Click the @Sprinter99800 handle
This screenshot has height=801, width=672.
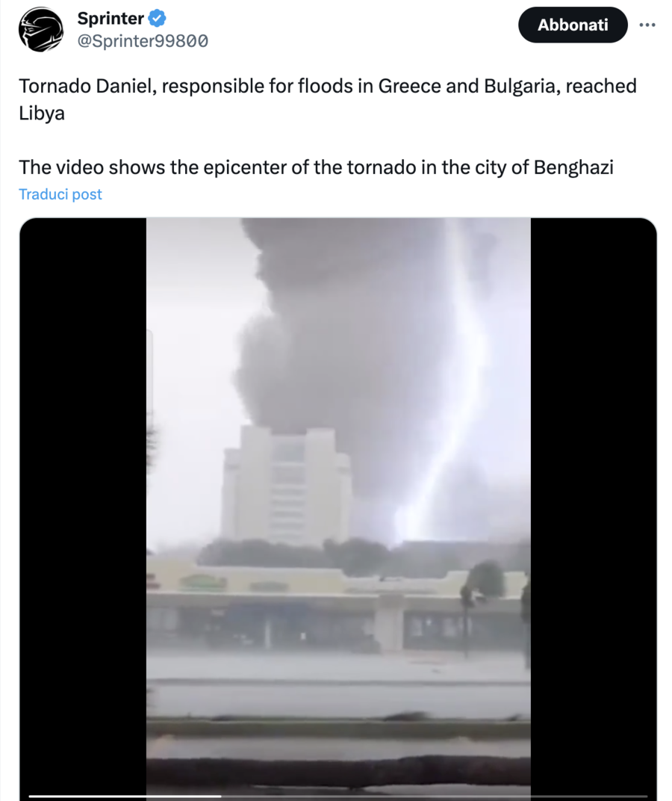(x=143, y=41)
